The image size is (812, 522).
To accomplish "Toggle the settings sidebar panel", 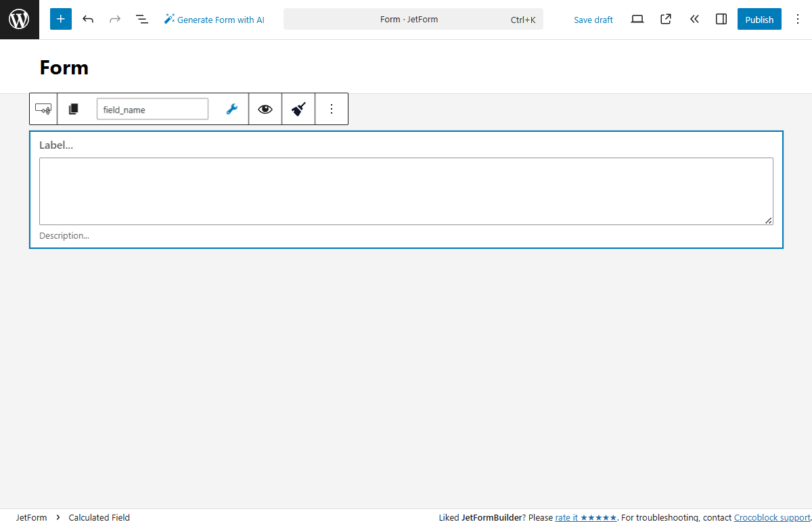I will pyautogui.click(x=721, y=19).
